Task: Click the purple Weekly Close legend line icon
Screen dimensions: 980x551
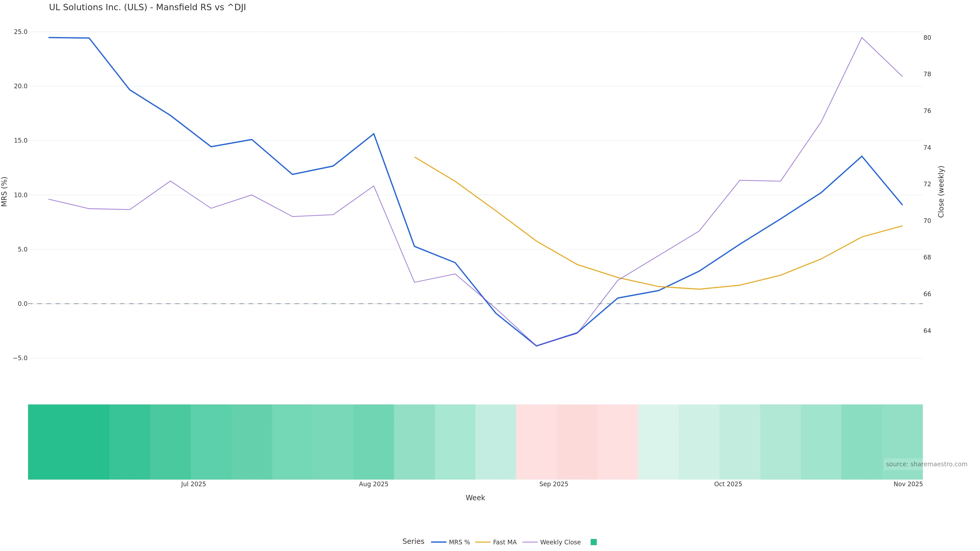Action: 530,542
